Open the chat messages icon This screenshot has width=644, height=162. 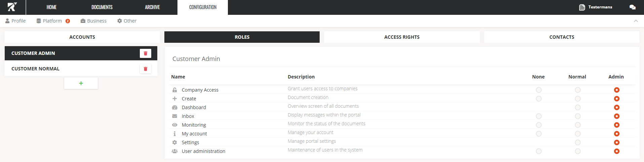[x=632, y=7]
